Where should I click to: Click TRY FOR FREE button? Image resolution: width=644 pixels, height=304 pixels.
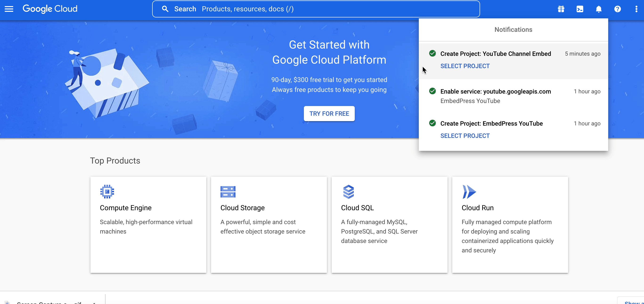329,114
